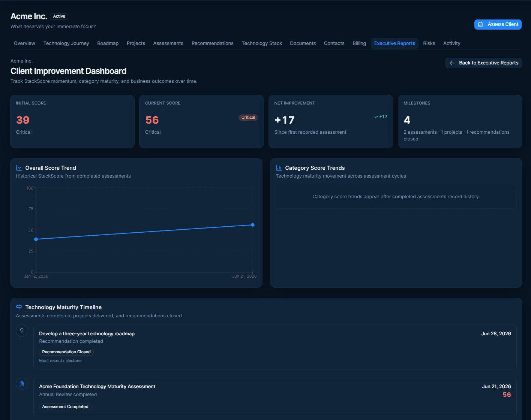
Task: Open 'Develop a three-year technology roadmap' milestone
Action: [x=275, y=347]
